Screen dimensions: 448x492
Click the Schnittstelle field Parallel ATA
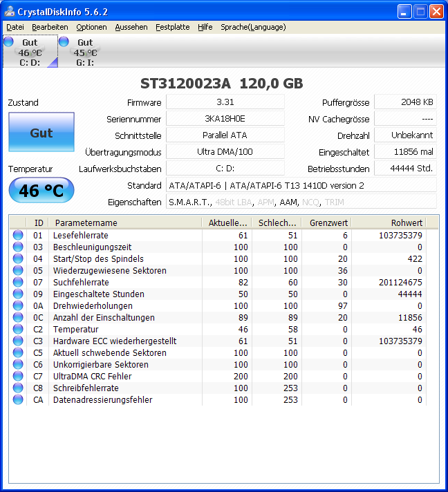point(225,135)
